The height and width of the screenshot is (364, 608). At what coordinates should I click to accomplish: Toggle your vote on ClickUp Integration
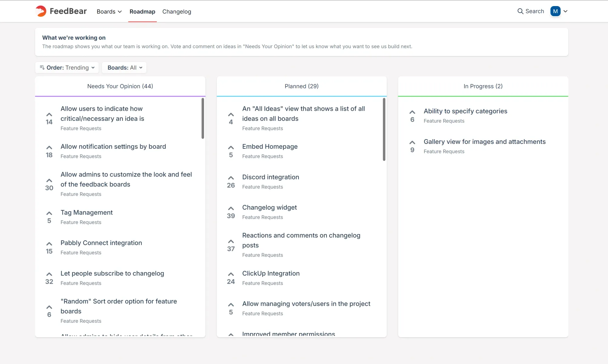click(231, 274)
